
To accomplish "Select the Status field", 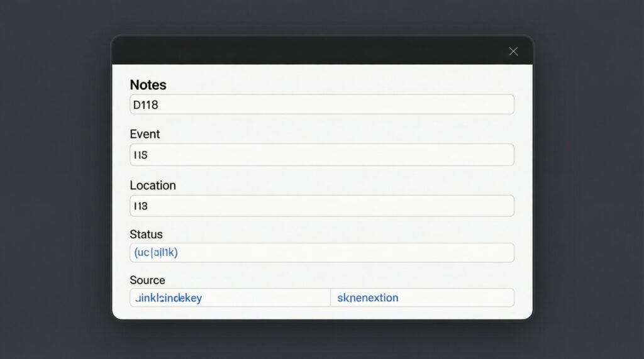I will [321, 253].
